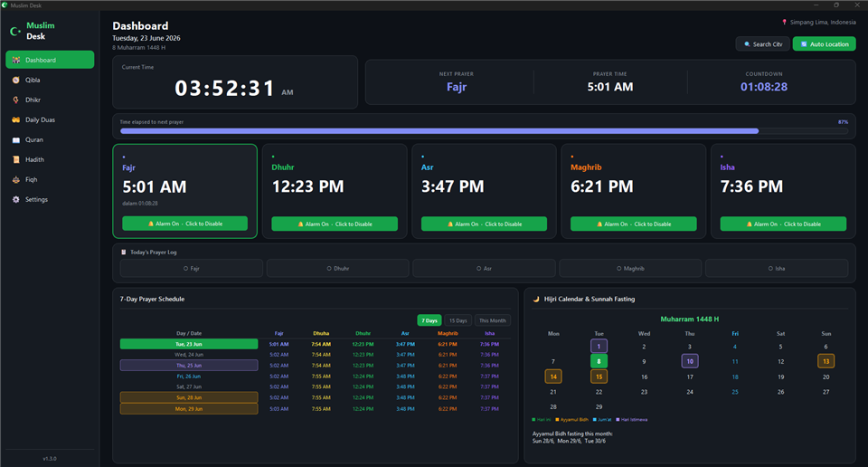Image resolution: width=868 pixels, height=467 pixels.
Task: Disable the Maghrib alarm toggle
Action: tap(633, 224)
